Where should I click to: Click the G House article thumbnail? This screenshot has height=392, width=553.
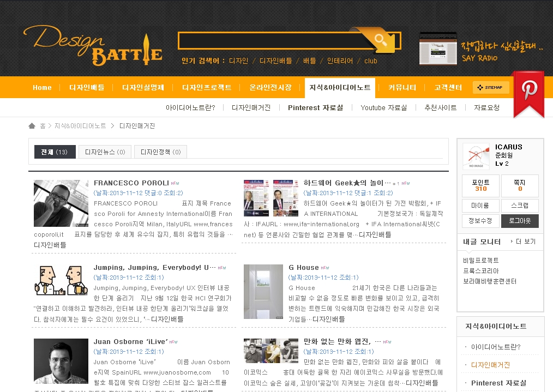263,292
